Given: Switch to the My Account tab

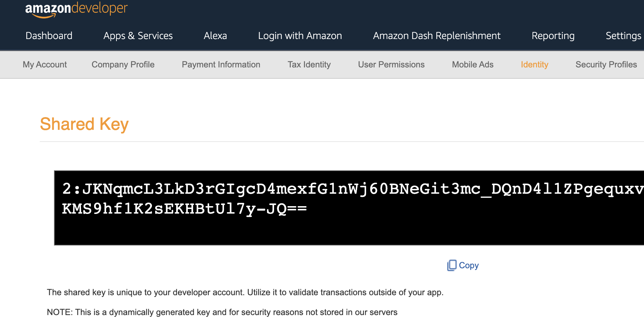Looking at the screenshot, I should (44, 64).
